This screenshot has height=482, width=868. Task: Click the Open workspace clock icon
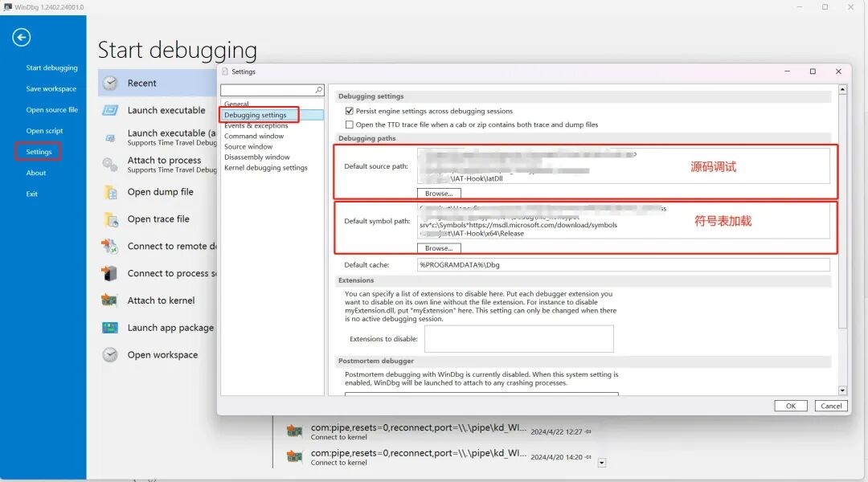click(x=110, y=355)
